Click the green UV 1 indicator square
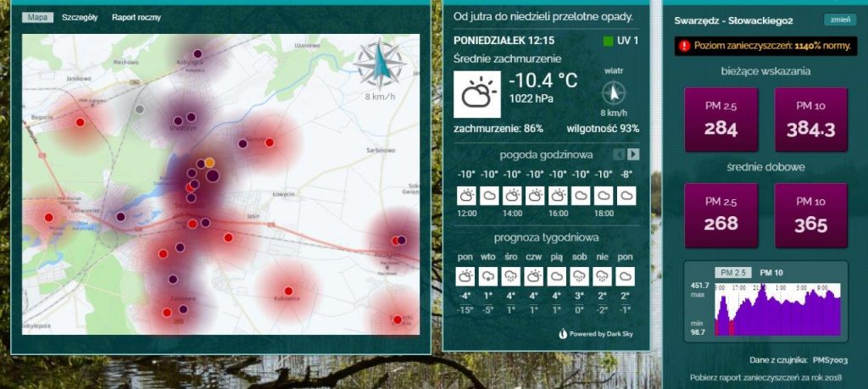This screenshot has height=389, width=868. click(608, 41)
